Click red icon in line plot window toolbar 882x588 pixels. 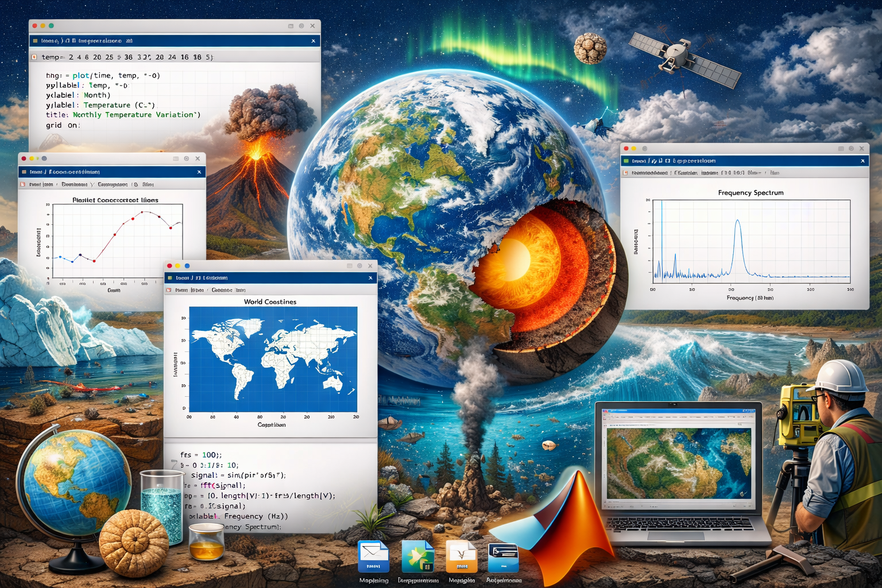[23, 185]
